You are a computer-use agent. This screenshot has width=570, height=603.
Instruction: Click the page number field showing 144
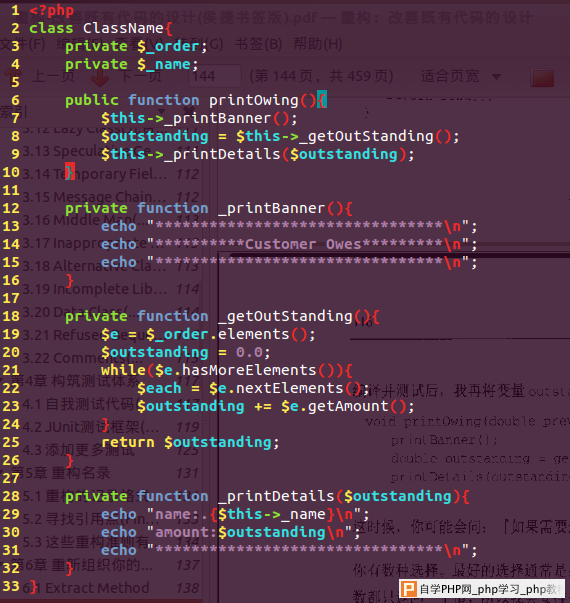(x=215, y=76)
